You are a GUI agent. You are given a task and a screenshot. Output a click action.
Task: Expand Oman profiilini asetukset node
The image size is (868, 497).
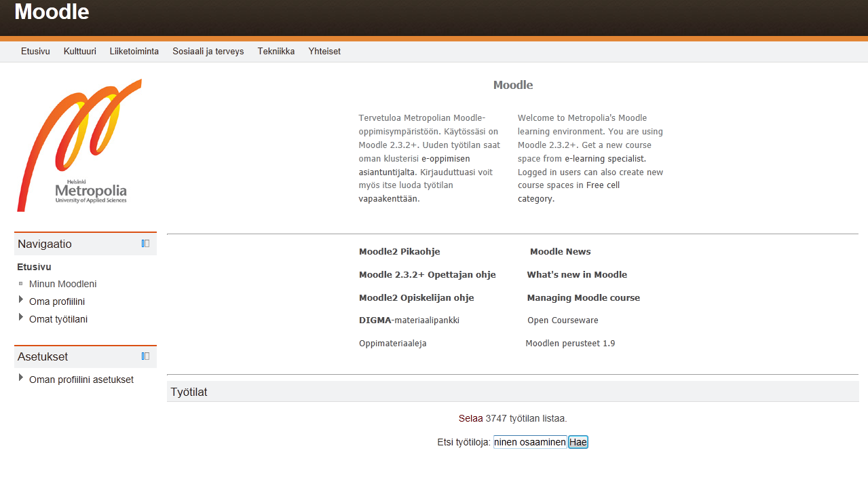click(21, 378)
